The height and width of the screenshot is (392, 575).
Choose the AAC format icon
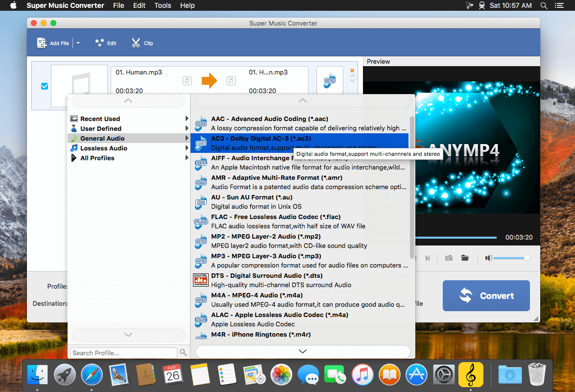[201, 123]
